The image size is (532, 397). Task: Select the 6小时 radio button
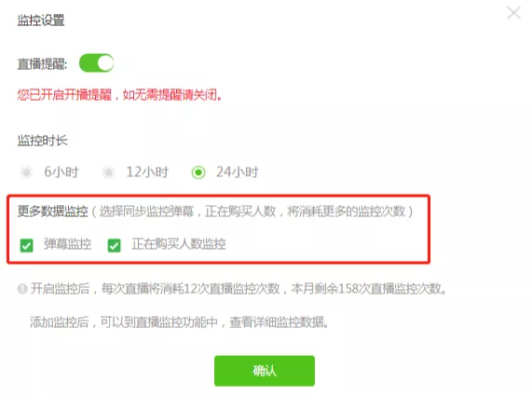[x=26, y=172]
